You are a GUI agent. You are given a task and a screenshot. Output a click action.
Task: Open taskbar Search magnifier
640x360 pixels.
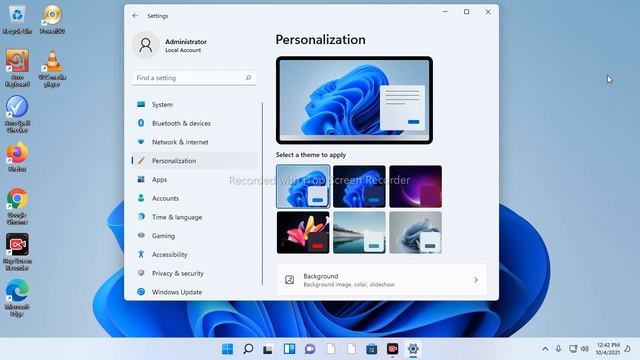click(x=248, y=349)
